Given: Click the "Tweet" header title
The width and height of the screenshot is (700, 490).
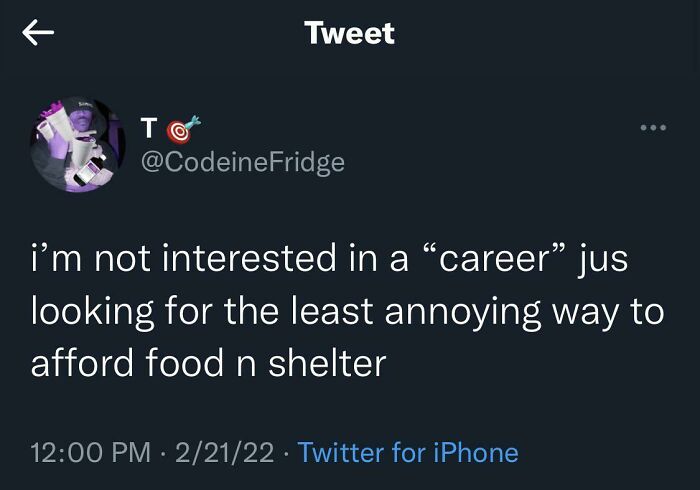Looking at the screenshot, I should coord(350,33).
